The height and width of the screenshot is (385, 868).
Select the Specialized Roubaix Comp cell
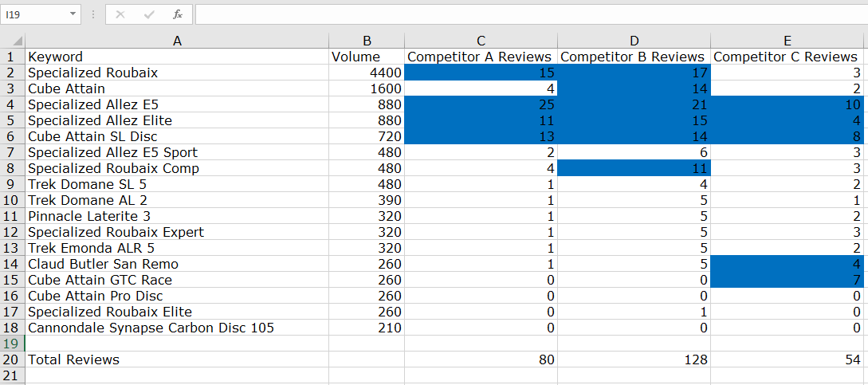coord(177,168)
